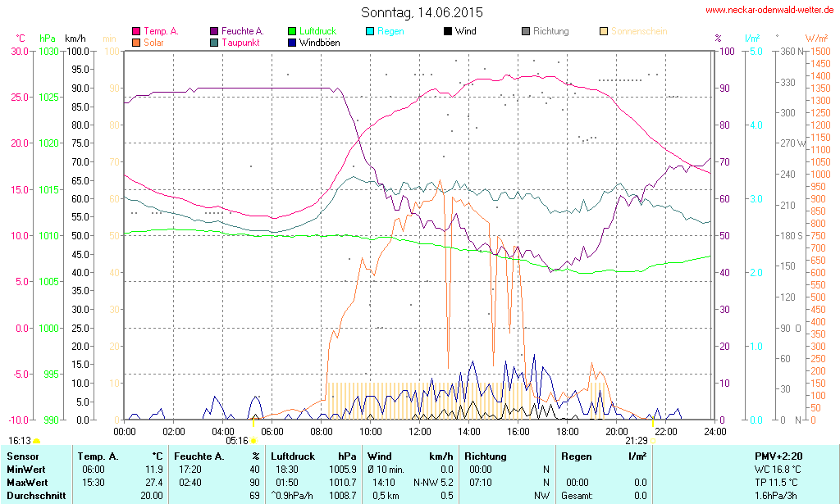The image size is (840, 504).
Task: Click the purple Feuchte A. legend swatch
Action: 214,31
